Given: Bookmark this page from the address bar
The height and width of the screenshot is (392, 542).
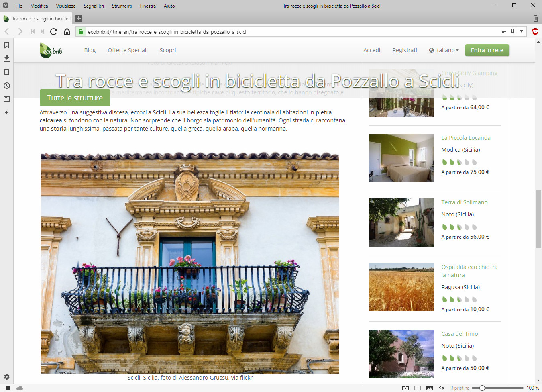Looking at the screenshot, I should pos(513,31).
